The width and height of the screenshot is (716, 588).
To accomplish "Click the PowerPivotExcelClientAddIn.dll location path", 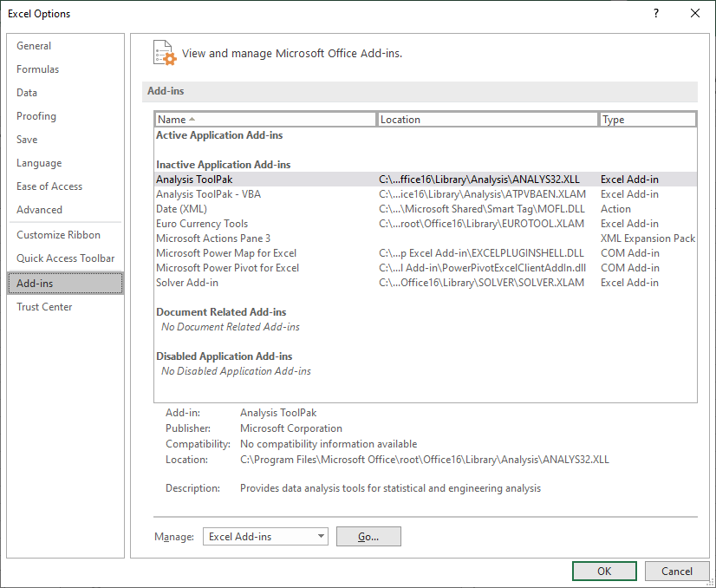I will pos(482,268).
